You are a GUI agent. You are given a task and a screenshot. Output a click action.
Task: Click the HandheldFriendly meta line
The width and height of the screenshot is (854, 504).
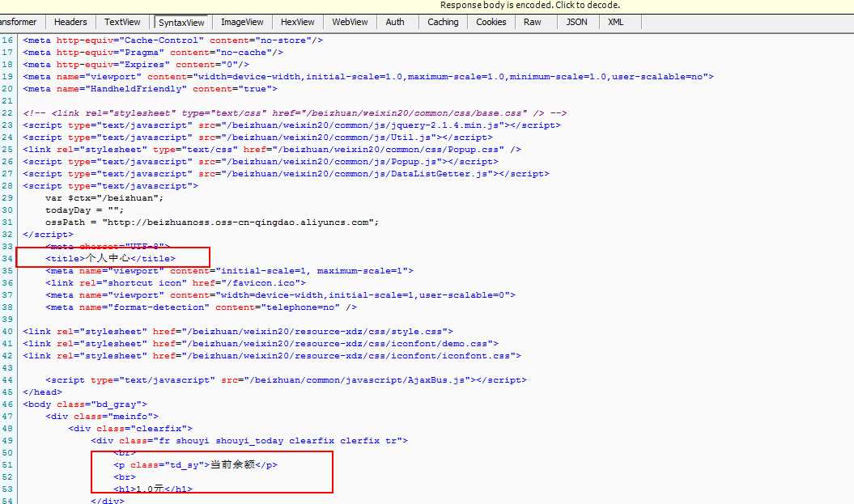pos(150,89)
